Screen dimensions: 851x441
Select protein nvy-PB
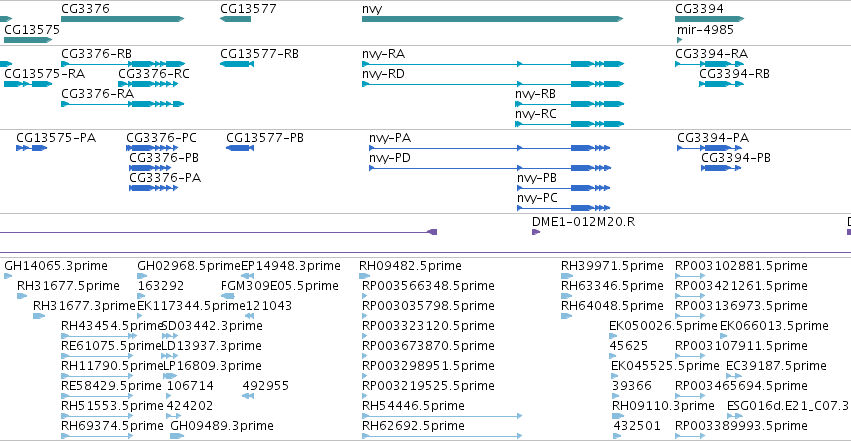pyautogui.click(x=563, y=188)
